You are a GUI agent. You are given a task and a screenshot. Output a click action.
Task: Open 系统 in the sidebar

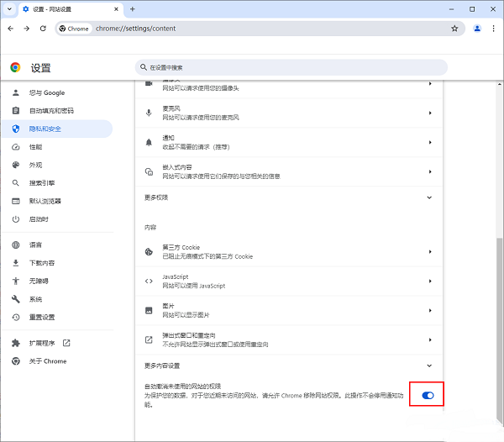coord(57,299)
